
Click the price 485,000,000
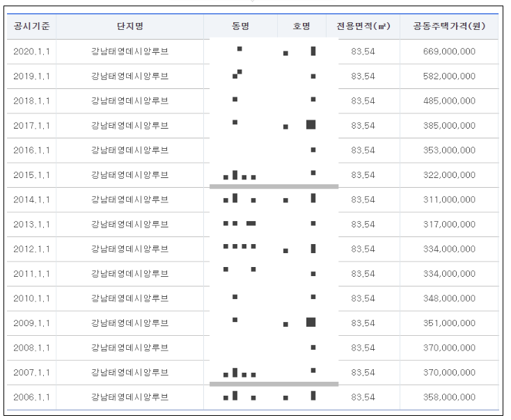[449, 101]
